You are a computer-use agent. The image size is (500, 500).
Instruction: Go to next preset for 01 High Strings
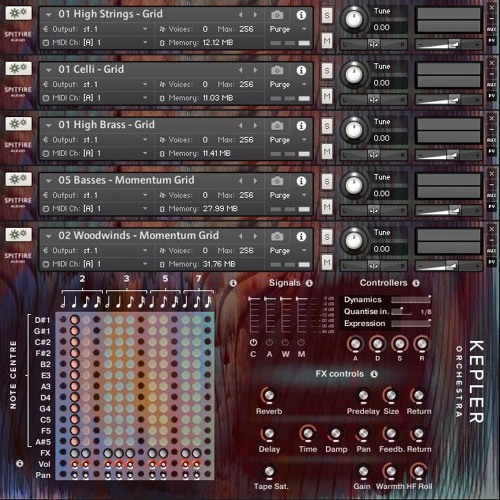pyautogui.click(x=255, y=15)
